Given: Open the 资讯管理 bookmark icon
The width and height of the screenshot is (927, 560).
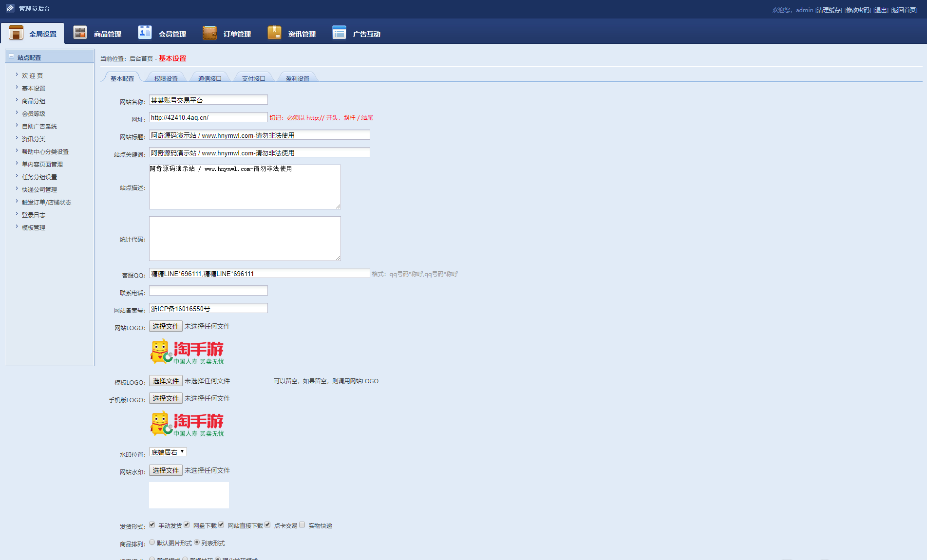Looking at the screenshot, I should 274,33.
